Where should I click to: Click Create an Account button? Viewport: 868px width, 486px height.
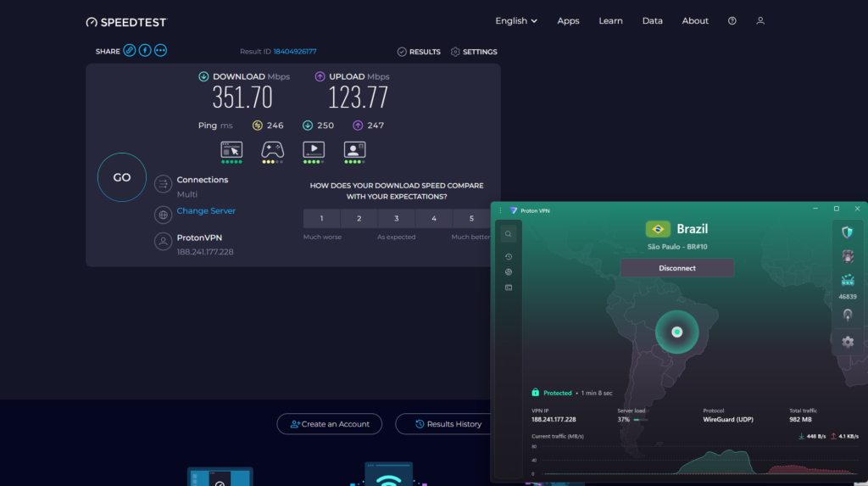click(330, 424)
